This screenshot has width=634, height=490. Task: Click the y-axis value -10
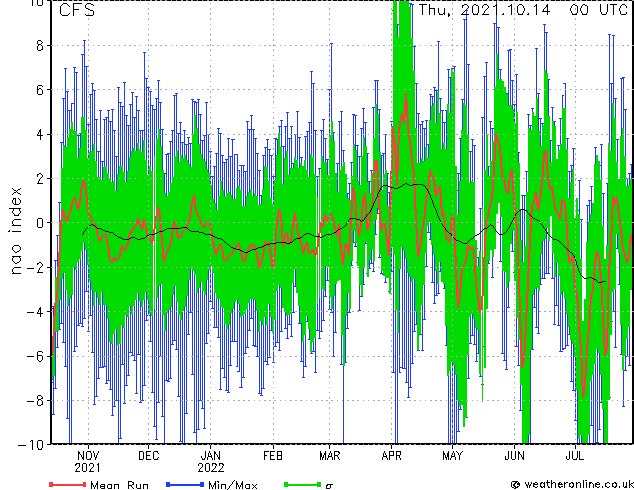coord(31,445)
